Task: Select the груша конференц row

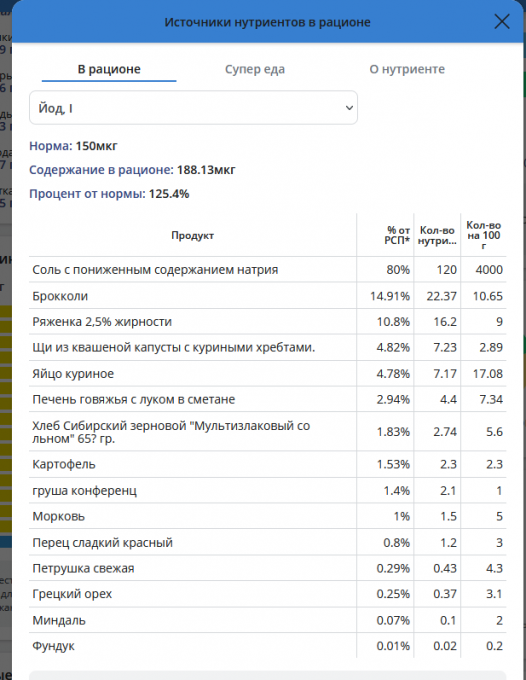Action: 268,490
